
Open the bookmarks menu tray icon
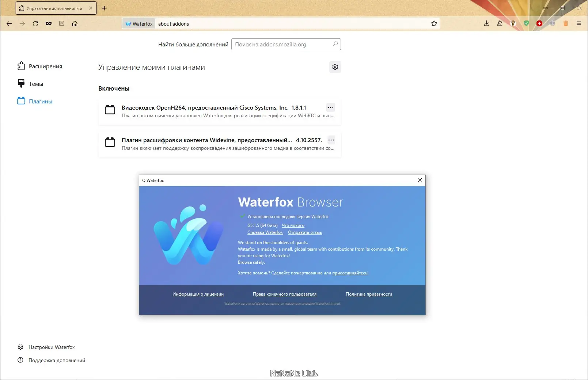click(x=500, y=23)
